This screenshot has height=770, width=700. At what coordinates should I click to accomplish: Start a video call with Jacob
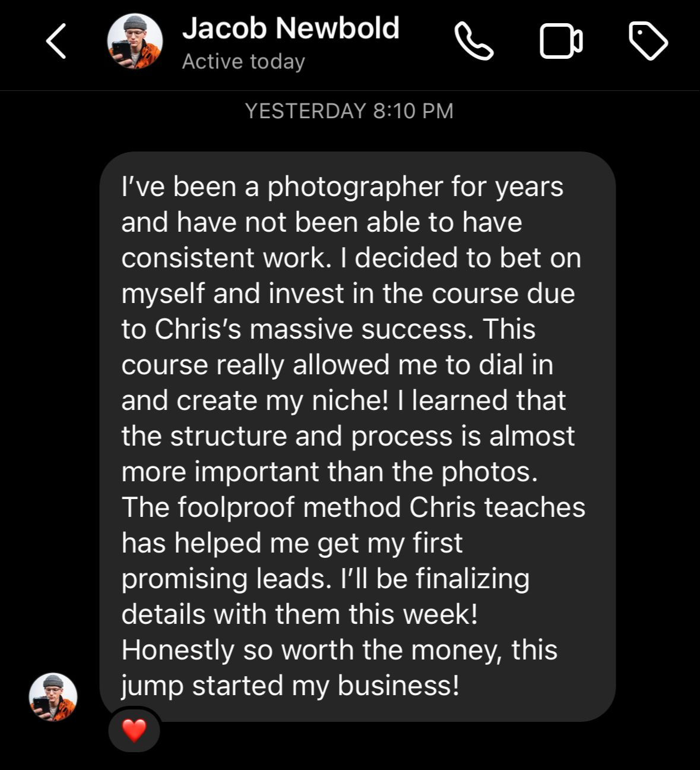[x=560, y=42]
